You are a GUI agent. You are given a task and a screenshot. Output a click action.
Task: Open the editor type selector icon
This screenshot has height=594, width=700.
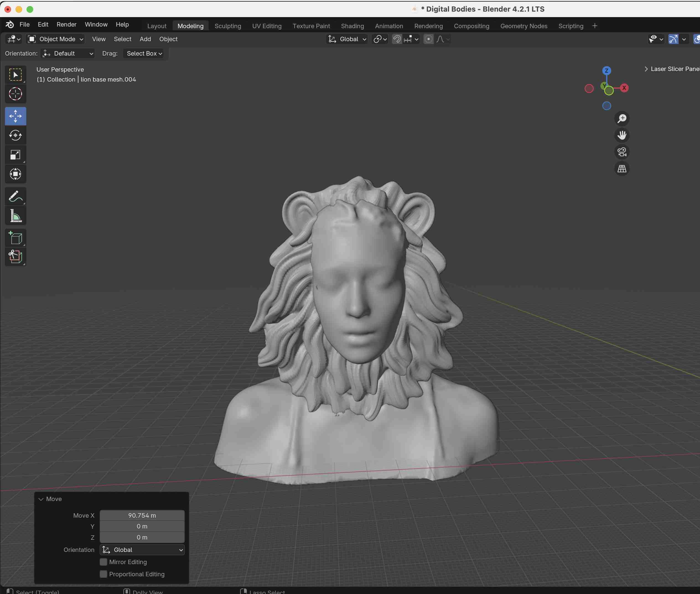click(x=14, y=39)
